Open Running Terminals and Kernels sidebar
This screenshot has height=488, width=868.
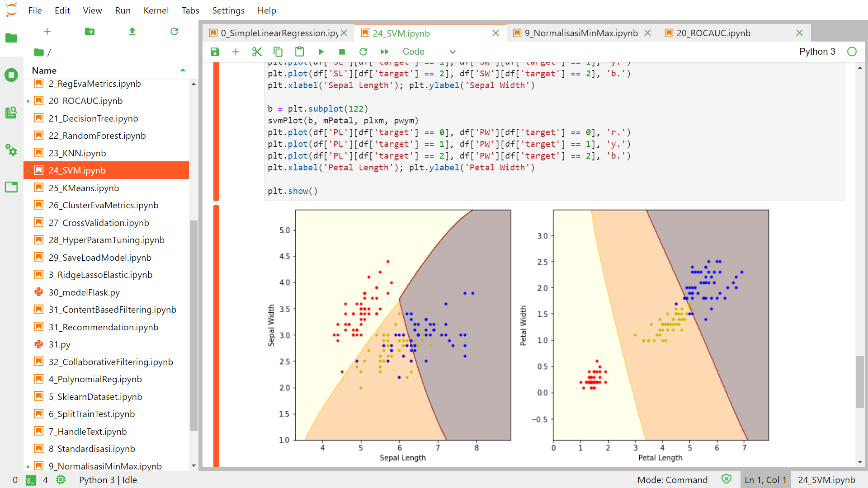[x=11, y=75]
